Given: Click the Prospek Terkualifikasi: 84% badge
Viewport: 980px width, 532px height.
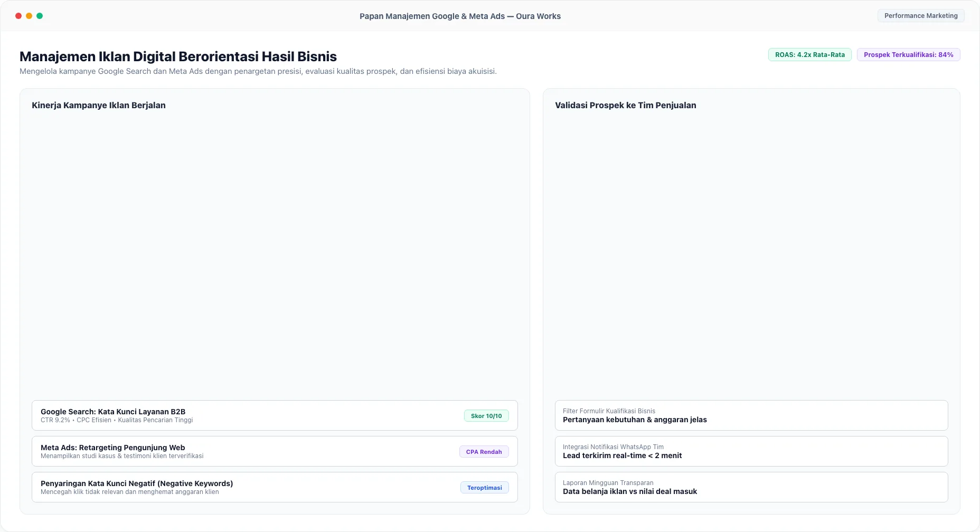Looking at the screenshot, I should (x=908, y=55).
